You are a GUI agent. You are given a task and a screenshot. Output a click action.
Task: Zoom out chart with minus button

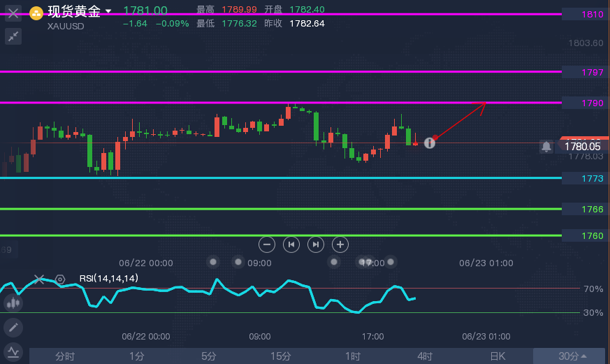point(267,245)
